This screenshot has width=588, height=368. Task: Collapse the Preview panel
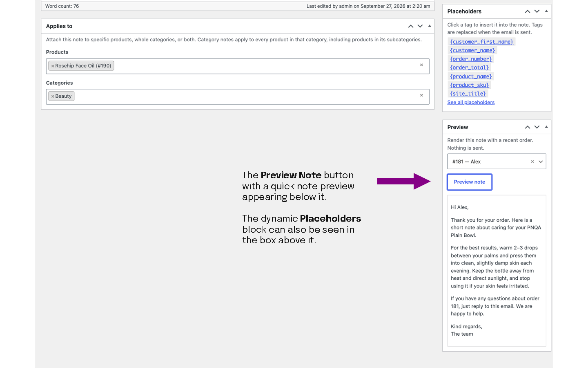[x=546, y=127]
